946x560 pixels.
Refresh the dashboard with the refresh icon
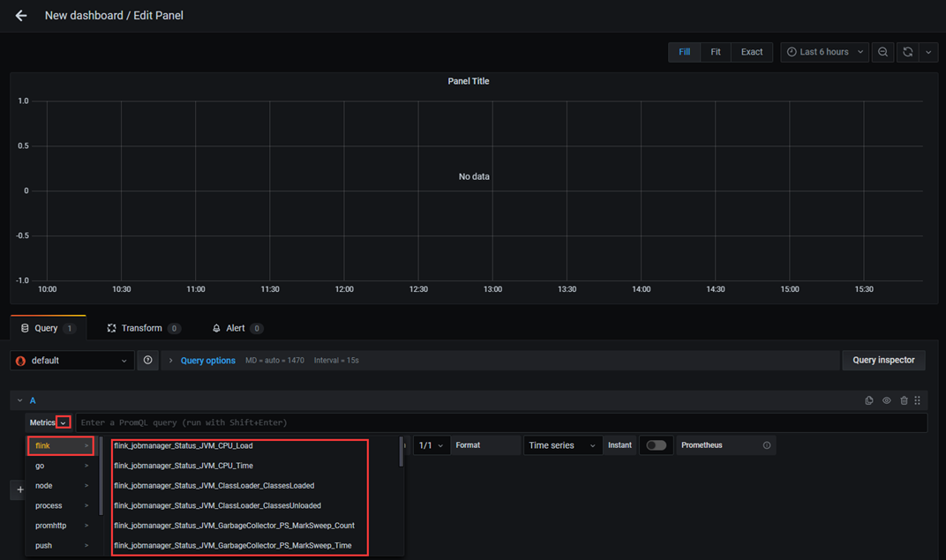(907, 52)
